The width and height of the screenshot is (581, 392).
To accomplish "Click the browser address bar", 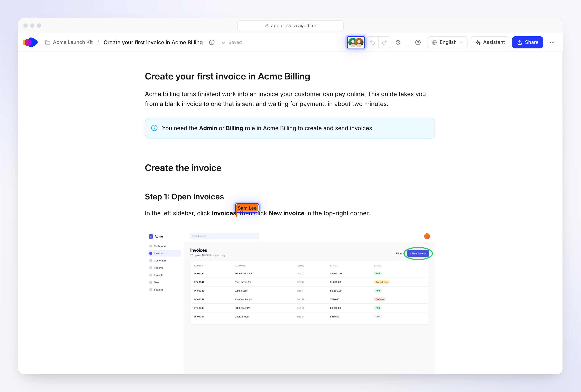I will (x=290, y=26).
